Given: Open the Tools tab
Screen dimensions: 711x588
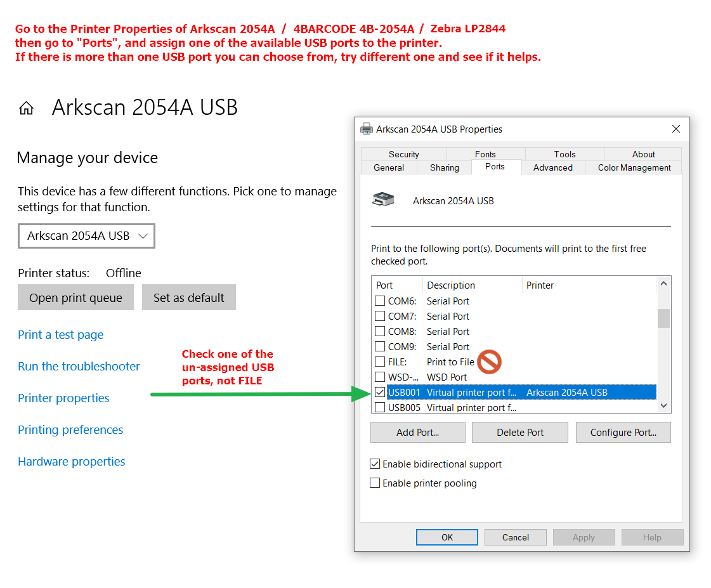Looking at the screenshot, I should 564,154.
